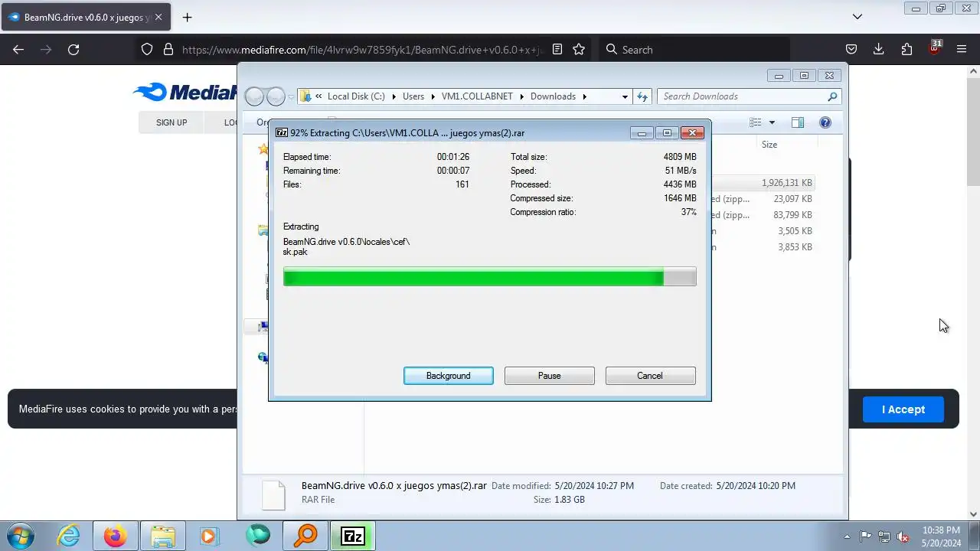
Task: Select the 3,505 KB file row
Action: tap(763, 231)
